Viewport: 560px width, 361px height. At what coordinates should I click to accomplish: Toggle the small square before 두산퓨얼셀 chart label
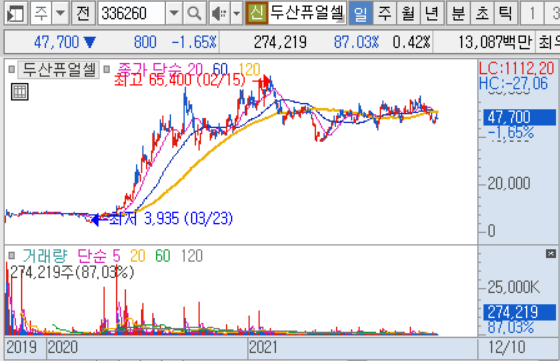11,69
